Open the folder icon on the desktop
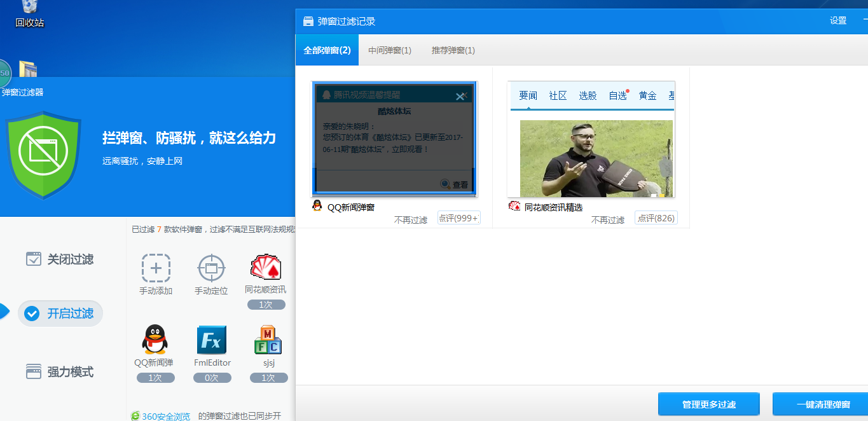The height and width of the screenshot is (421, 868). [27, 69]
